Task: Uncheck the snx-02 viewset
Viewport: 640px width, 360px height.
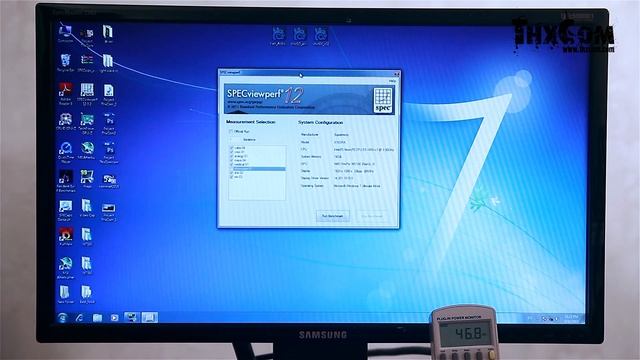Action: coord(231,173)
